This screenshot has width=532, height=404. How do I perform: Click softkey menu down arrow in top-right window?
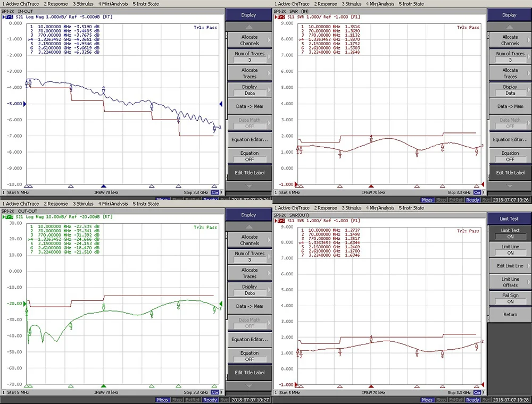coord(510,186)
